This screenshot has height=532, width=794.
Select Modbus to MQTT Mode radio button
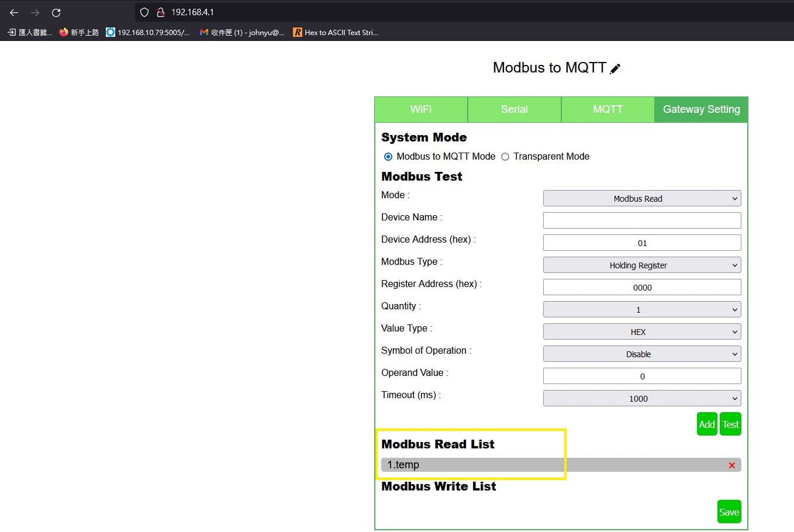388,157
